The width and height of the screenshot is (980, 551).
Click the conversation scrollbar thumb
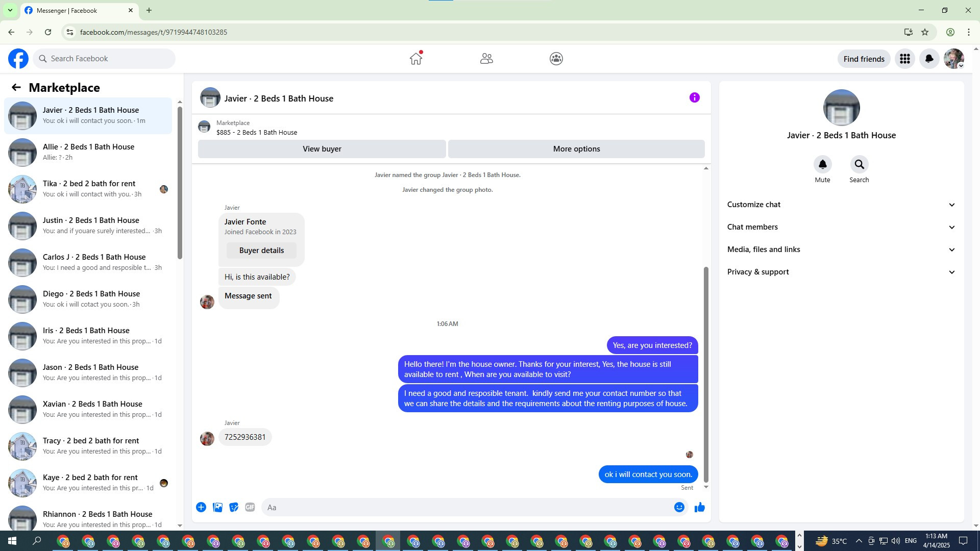point(706,375)
